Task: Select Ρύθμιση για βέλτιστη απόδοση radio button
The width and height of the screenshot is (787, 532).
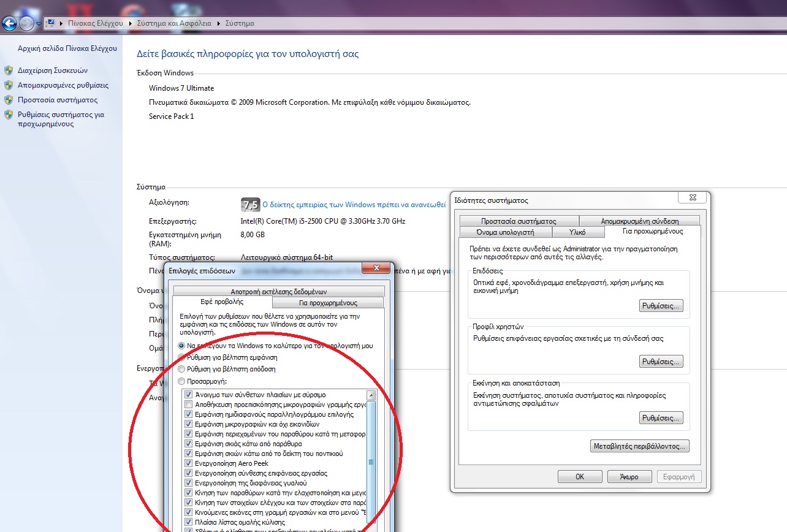Action: tap(181, 369)
